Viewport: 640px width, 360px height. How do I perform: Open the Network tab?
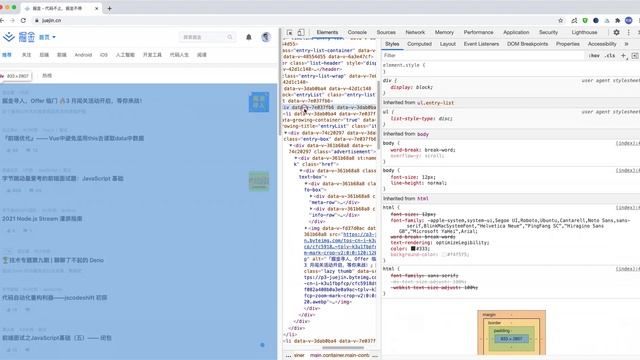click(415, 32)
